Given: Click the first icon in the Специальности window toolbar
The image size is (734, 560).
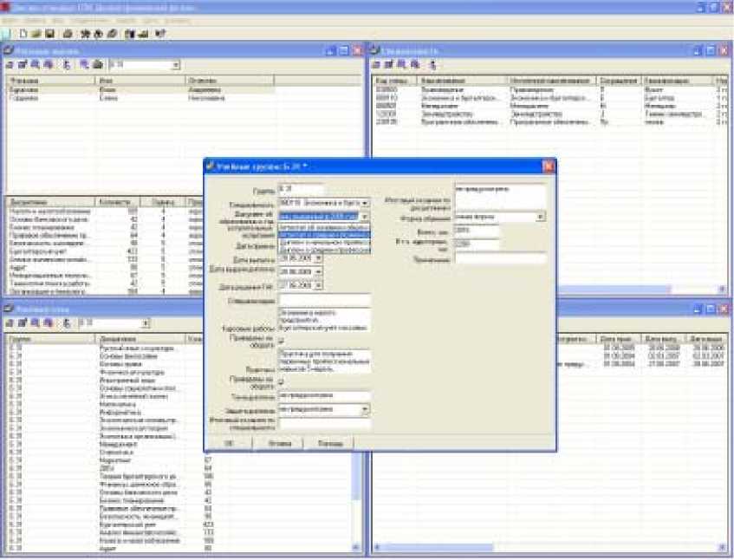Looking at the screenshot, I should coord(375,65).
